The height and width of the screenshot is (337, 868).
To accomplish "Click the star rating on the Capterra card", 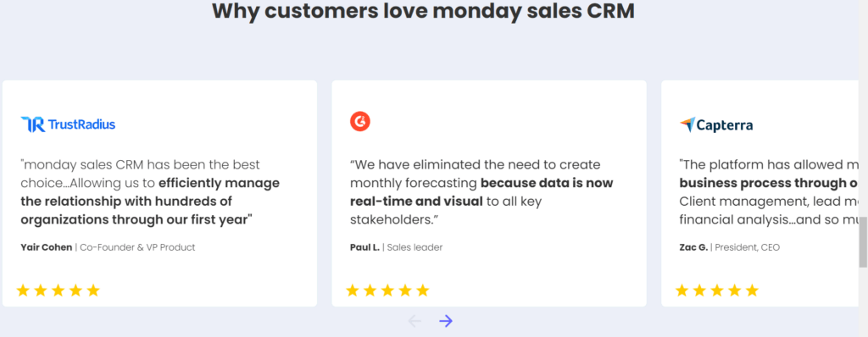I will [717, 290].
